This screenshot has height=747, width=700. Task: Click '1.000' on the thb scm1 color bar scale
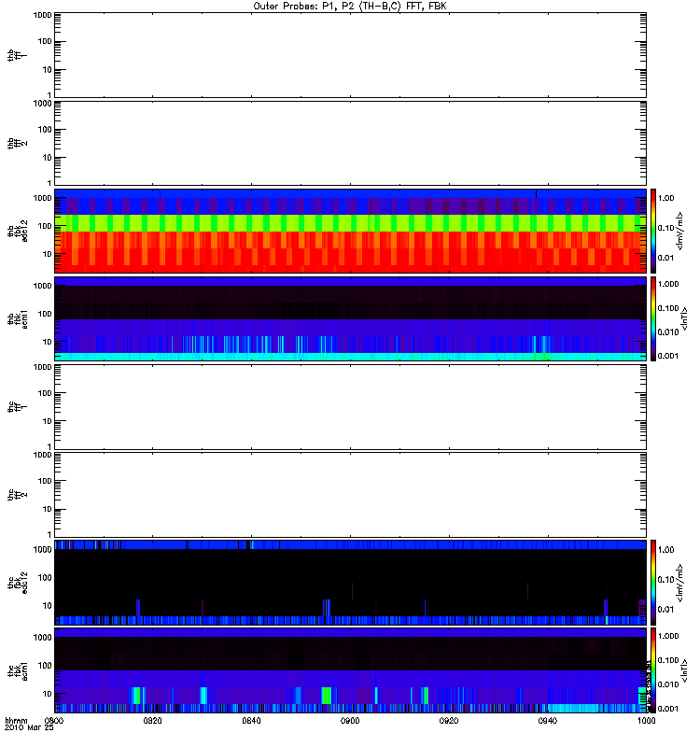click(x=668, y=284)
